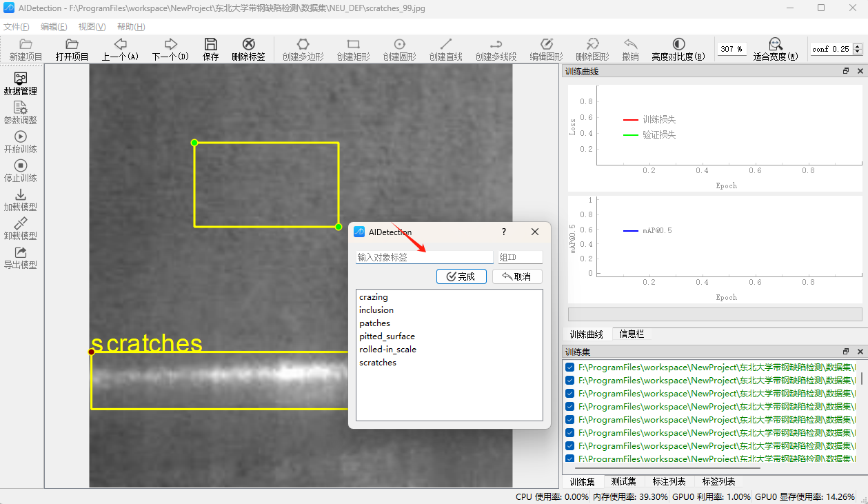Screen dimensions: 868x504
Task: Open the 文件(F) menu
Action: tap(17, 27)
